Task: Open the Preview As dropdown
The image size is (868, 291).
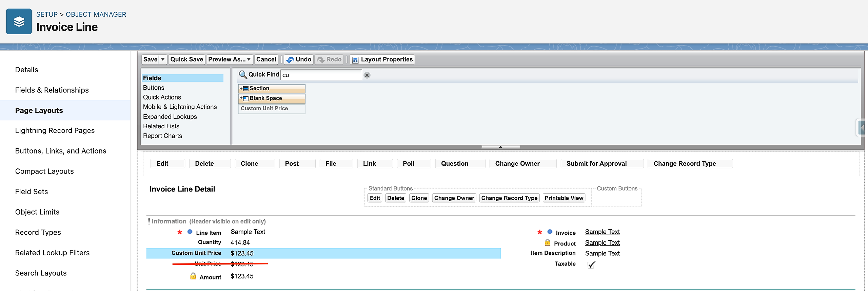Action: point(230,59)
